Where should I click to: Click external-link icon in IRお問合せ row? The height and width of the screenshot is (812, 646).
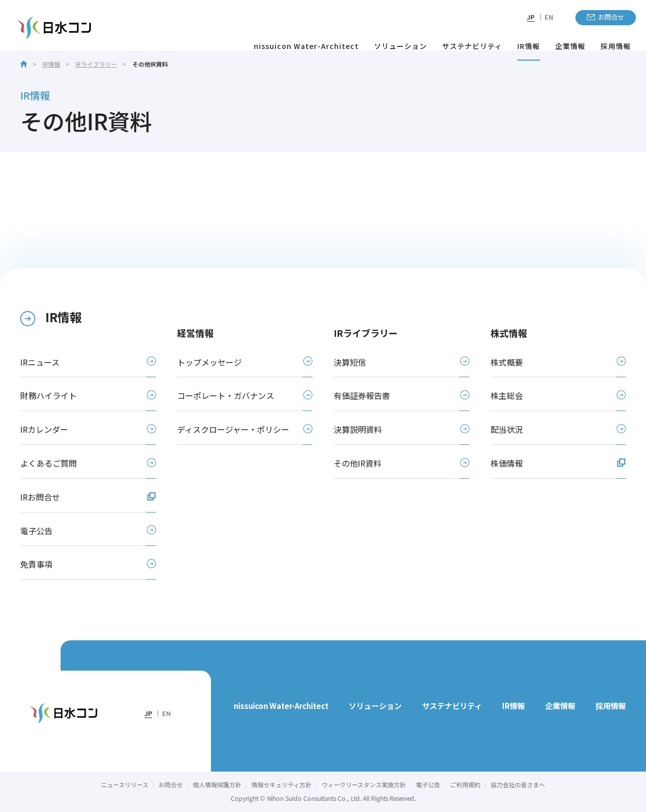click(x=151, y=496)
